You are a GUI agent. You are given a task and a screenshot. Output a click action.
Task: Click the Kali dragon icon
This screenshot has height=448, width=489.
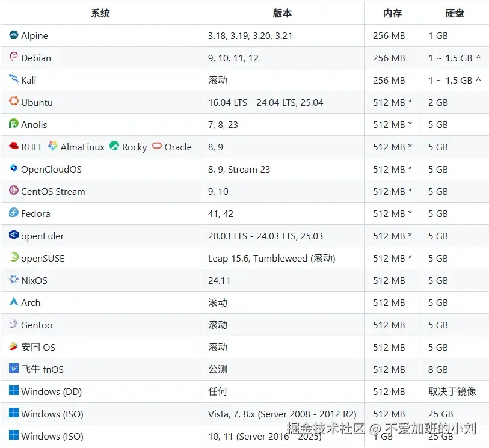point(14,79)
